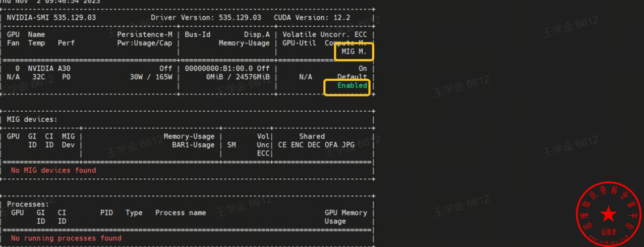Click the 30W / 165W power reading
Screen dimensions: 644x247
coord(151,77)
